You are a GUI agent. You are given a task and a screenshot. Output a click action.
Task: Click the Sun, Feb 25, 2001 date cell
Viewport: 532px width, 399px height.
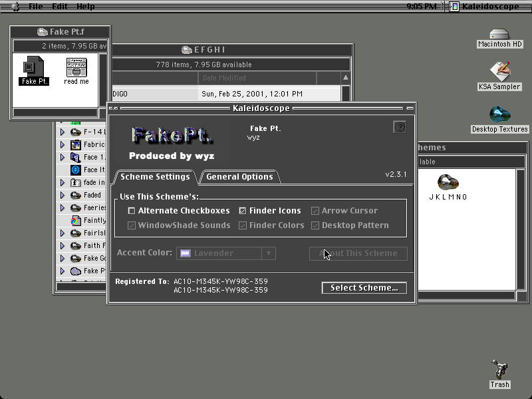252,94
